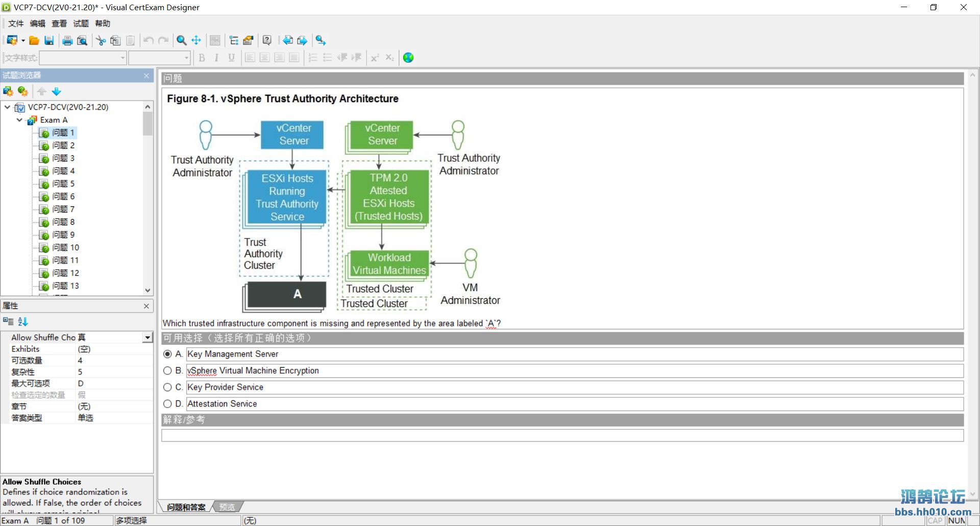Click the find-and-go toolbar icon
Image resolution: width=980 pixels, height=526 pixels.
coord(321,40)
